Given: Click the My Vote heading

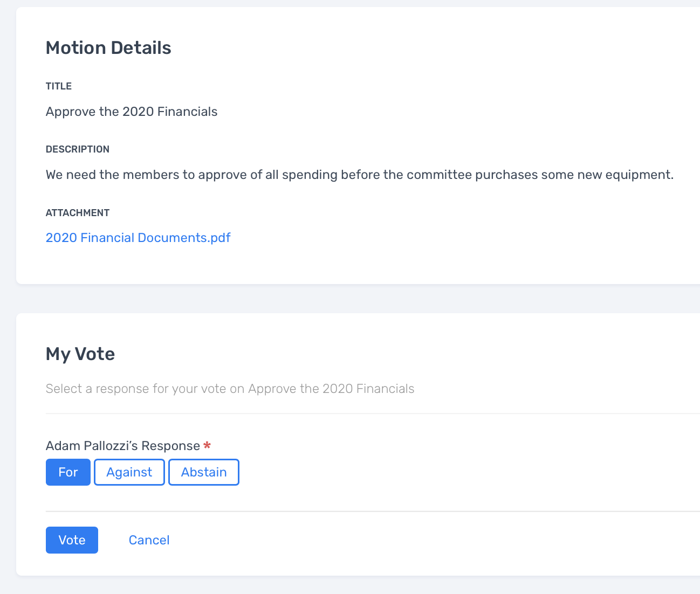Looking at the screenshot, I should [80, 354].
